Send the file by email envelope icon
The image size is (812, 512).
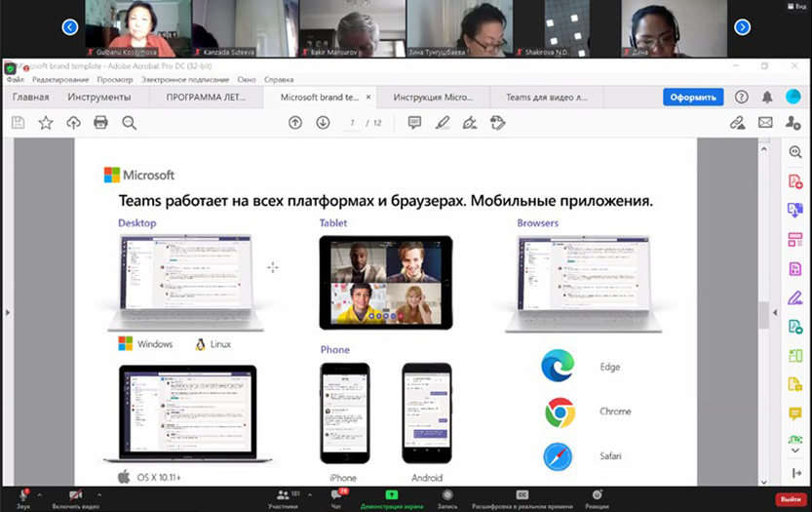(765, 123)
